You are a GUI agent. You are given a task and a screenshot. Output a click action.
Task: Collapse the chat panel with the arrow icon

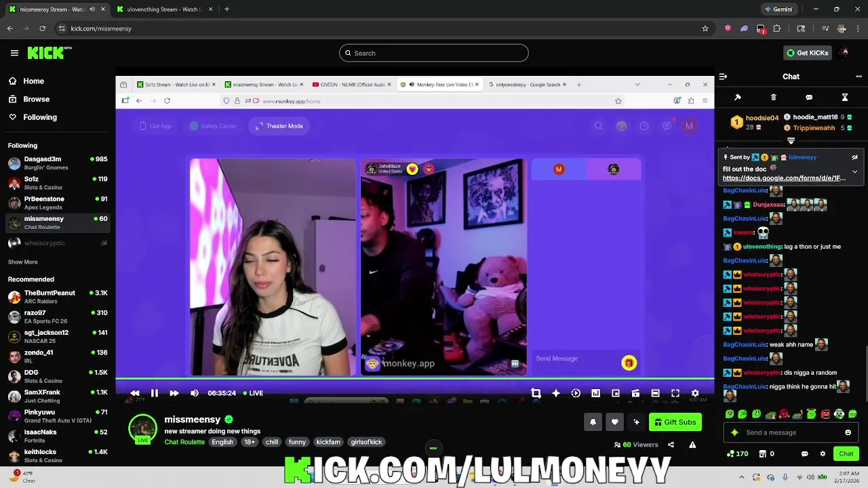pyautogui.click(x=723, y=77)
